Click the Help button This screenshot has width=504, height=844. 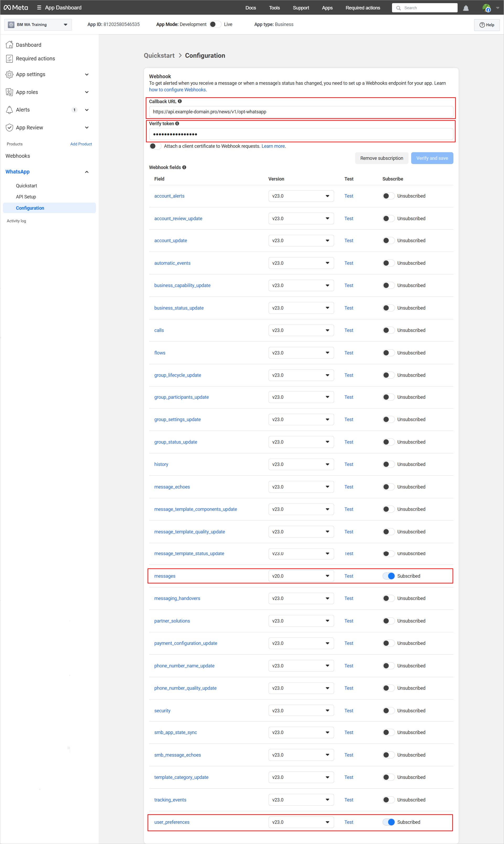click(x=487, y=25)
